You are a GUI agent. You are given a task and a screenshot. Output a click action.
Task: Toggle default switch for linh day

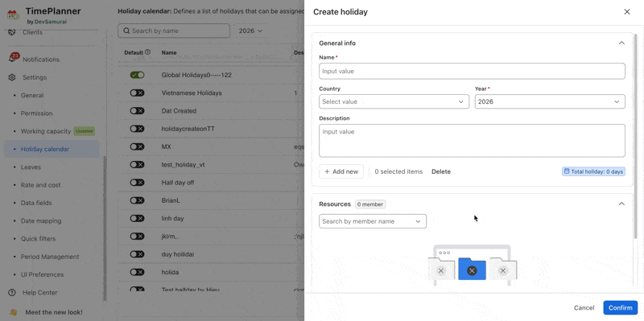click(x=137, y=218)
